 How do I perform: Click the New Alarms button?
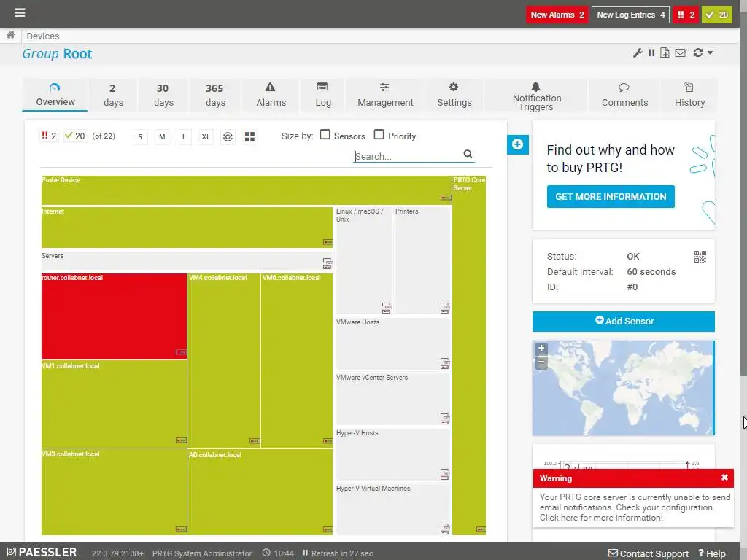pyautogui.click(x=557, y=15)
